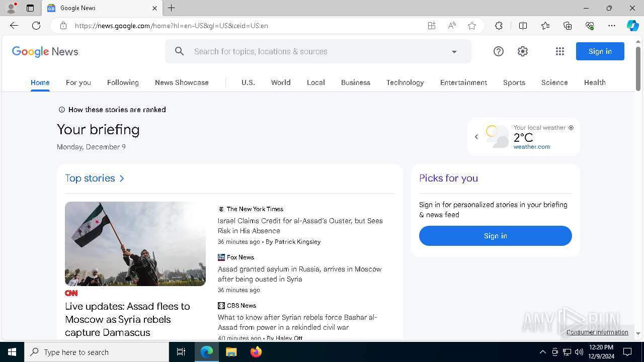Open a new browser tab
644x362 pixels.
[x=172, y=8]
